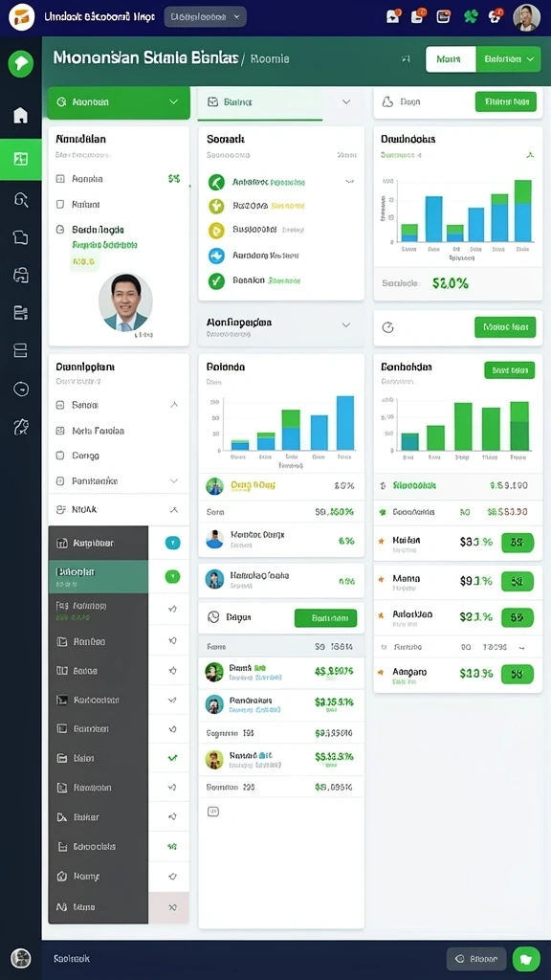This screenshot has width=551, height=980.
Task: Select the "Neomp" item in dark menu
Action: [x=99, y=877]
